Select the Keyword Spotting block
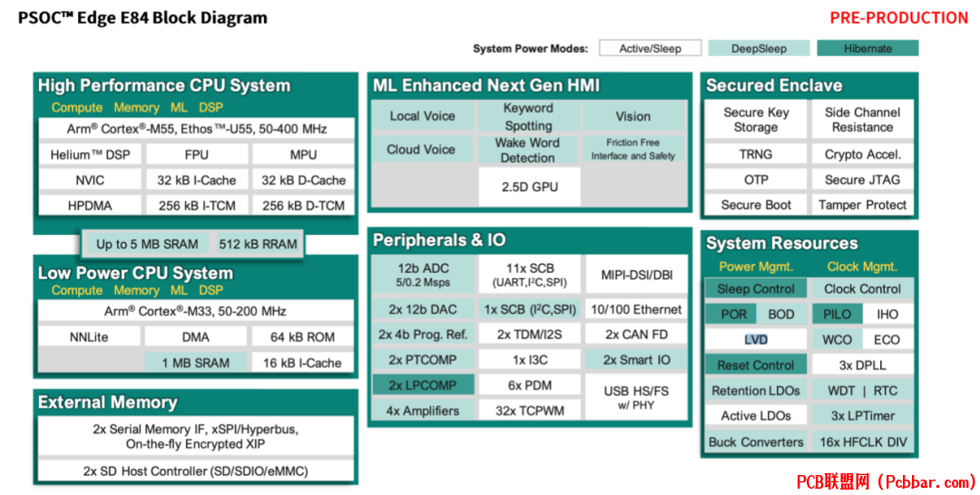980x495 pixels. 529,116
